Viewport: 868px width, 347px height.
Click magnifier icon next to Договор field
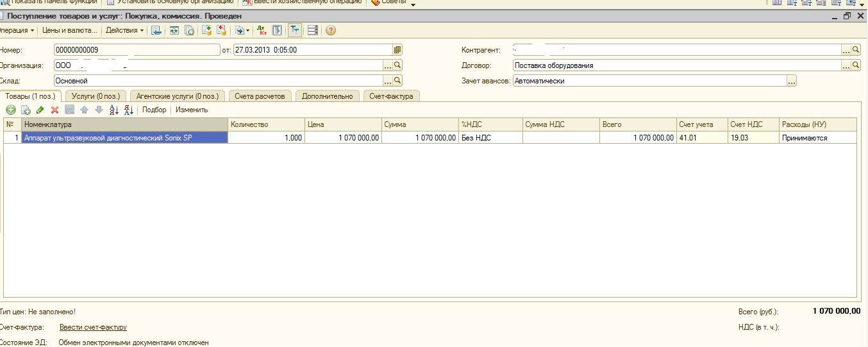click(856, 65)
